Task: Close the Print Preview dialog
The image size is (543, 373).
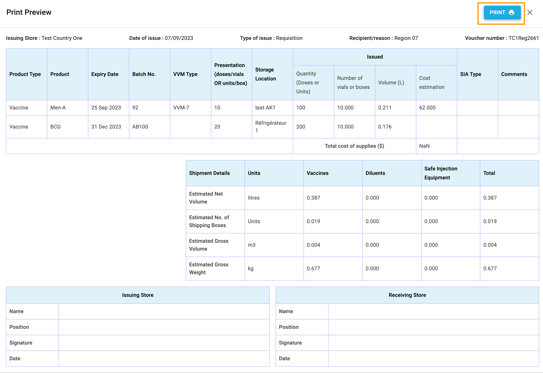Action: (x=530, y=12)
